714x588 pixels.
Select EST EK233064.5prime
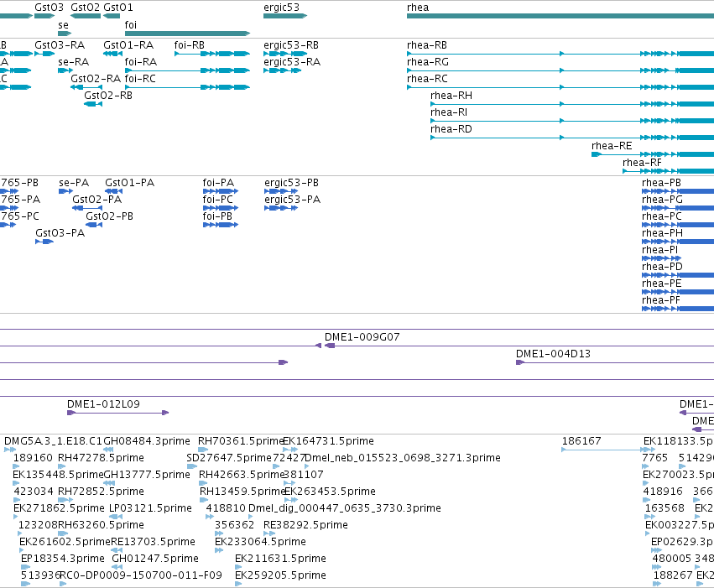coord(260,542)
